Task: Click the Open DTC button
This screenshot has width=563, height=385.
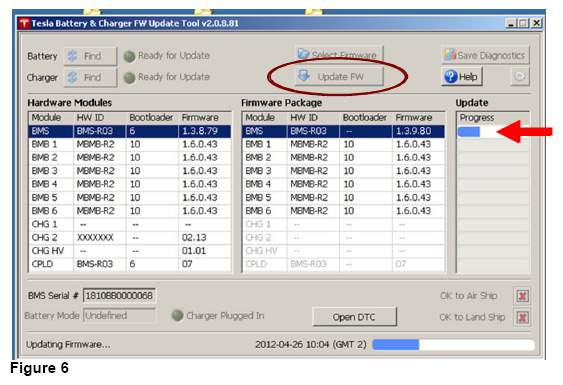Action: (354, 317)
